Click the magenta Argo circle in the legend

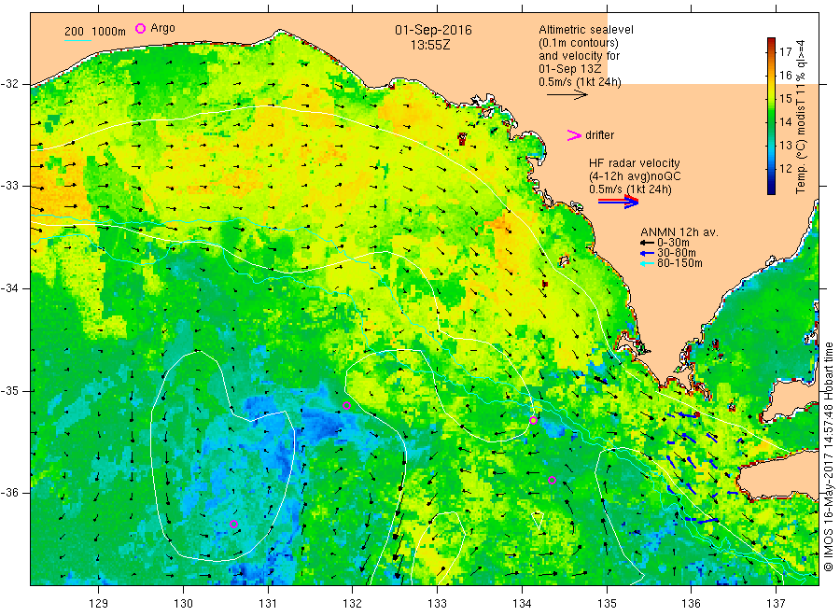click(x=140, y=28)
